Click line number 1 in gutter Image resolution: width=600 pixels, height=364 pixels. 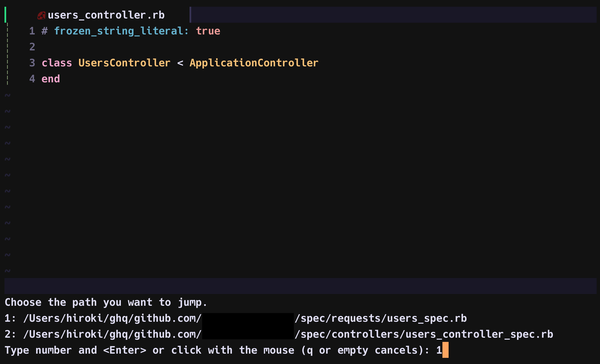click(x=32, y=31)
